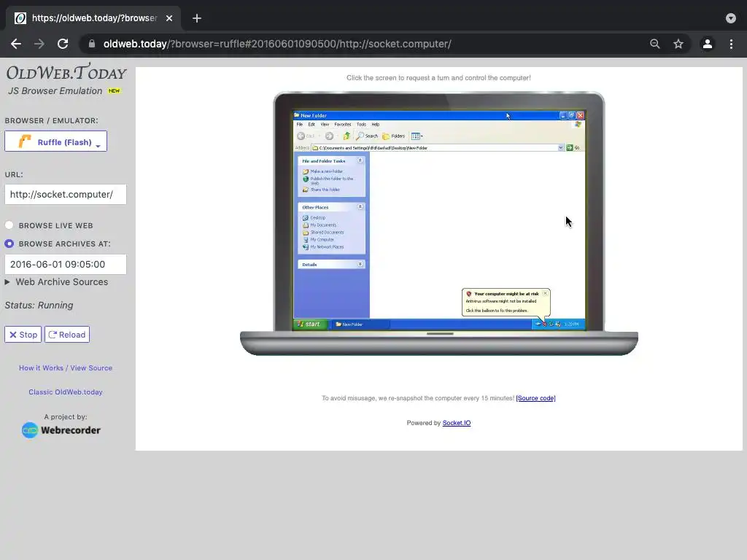Viewport: 747px width, 560px height.
Task: Close the oldweb.today tab
Action: [x=169, y=18]
